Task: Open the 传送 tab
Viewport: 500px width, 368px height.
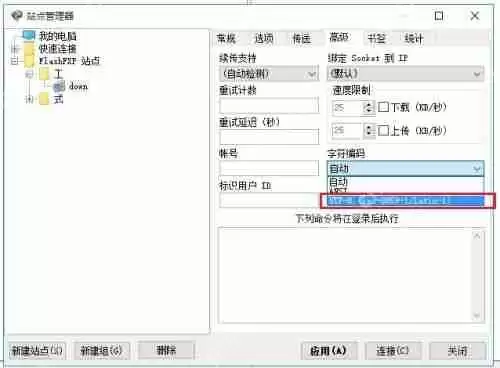Action: point(301,38)
